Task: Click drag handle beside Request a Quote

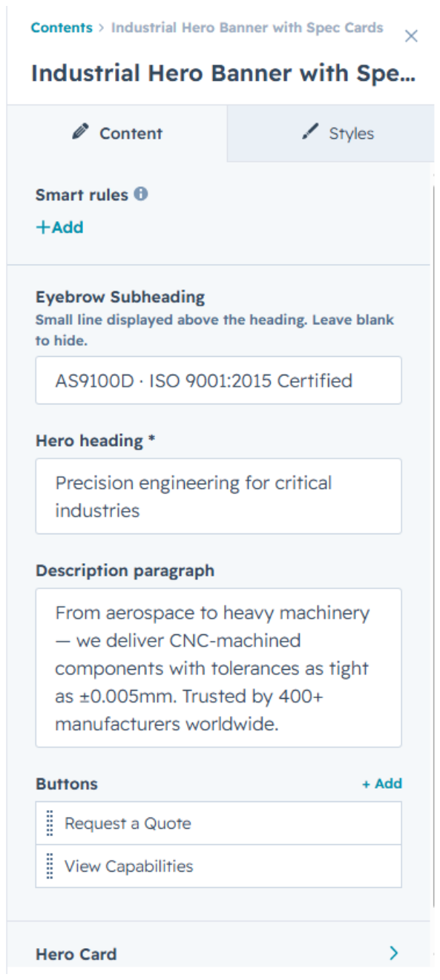Action: pos(50,823)
